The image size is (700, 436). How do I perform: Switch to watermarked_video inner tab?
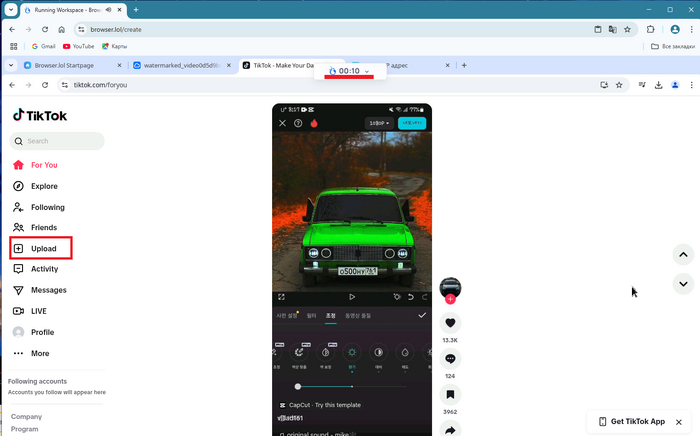182,65
